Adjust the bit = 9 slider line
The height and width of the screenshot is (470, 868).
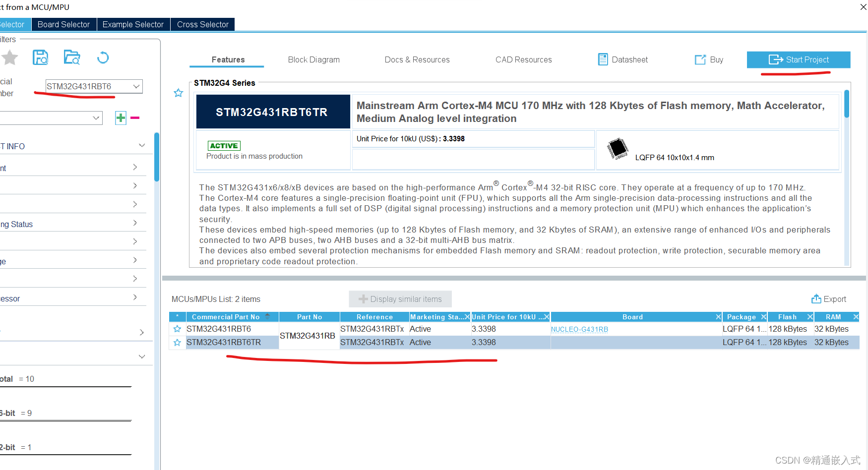click(x=65, y=421)
